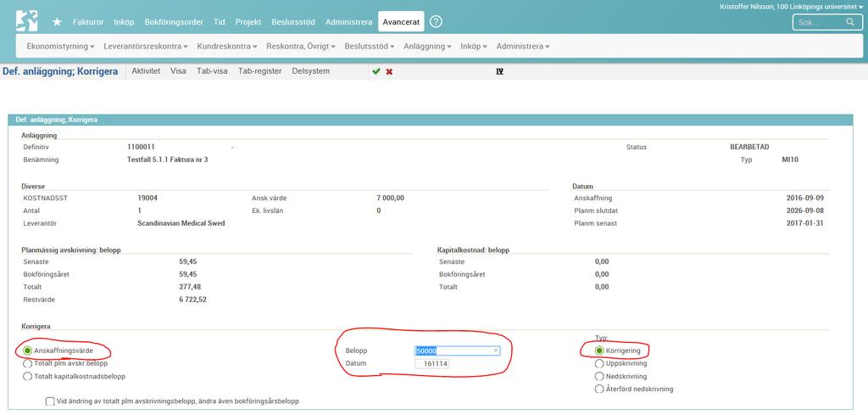Open Beslutsstöd in top navigation
868x415 pixels.
[293, 22]
